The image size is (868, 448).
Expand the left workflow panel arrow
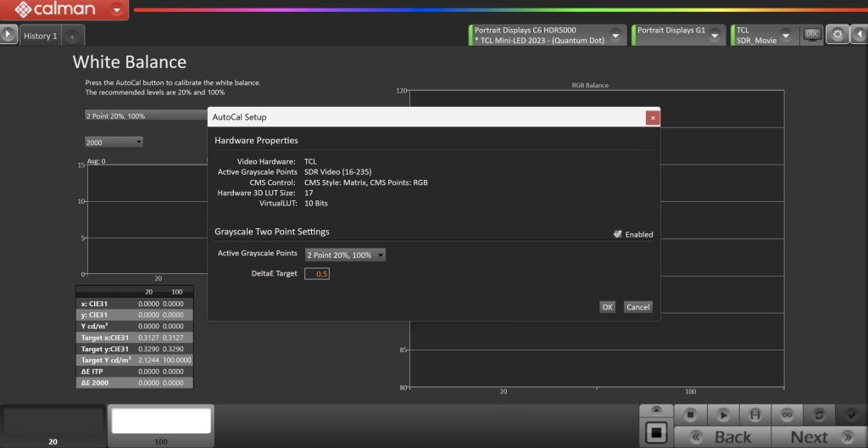(8, 35)
